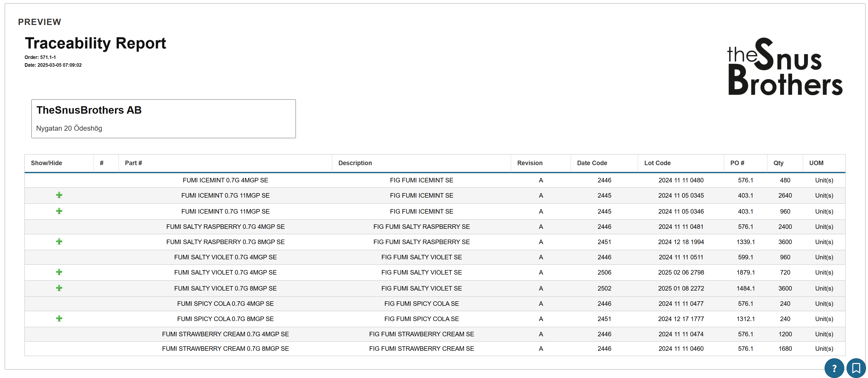Click the # column header
This screenshot has width=868, height=378.
pos(106,163)
